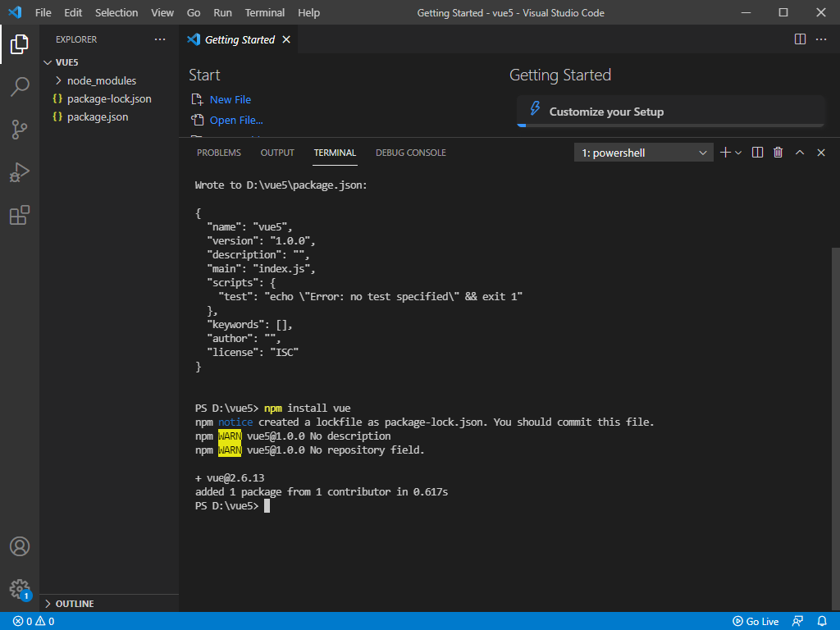Click the EXPLORER panel title
This screenshot has height=630, width=840.
(76, 39)
